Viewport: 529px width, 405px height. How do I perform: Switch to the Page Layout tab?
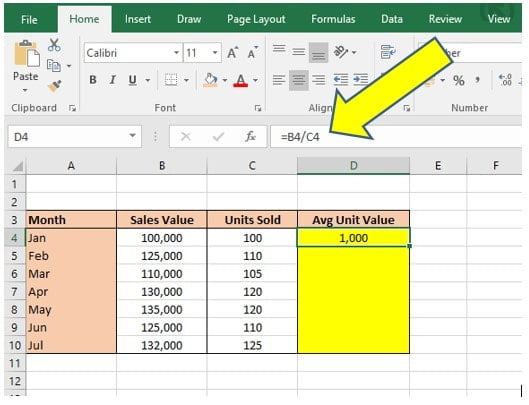[x=256, y=19]
